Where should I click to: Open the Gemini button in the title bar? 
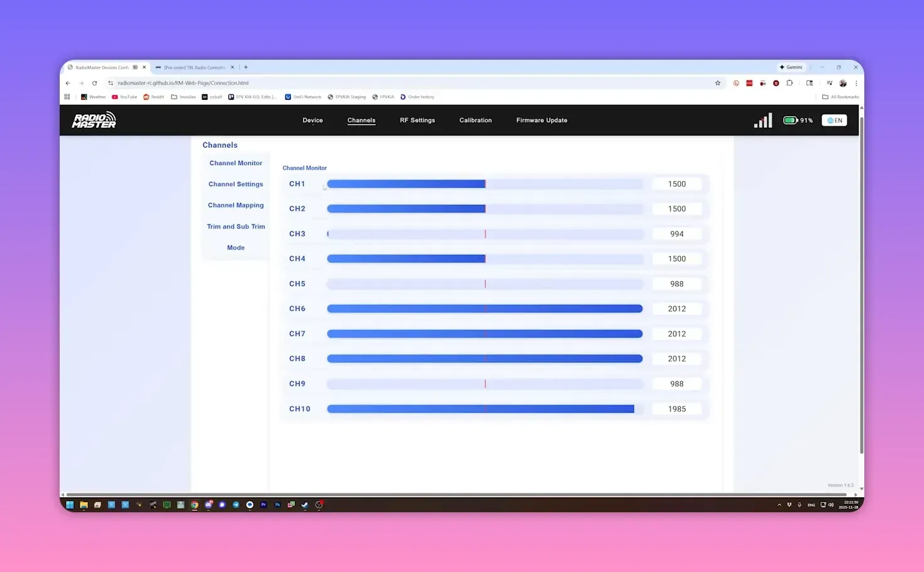coord(791,67)
